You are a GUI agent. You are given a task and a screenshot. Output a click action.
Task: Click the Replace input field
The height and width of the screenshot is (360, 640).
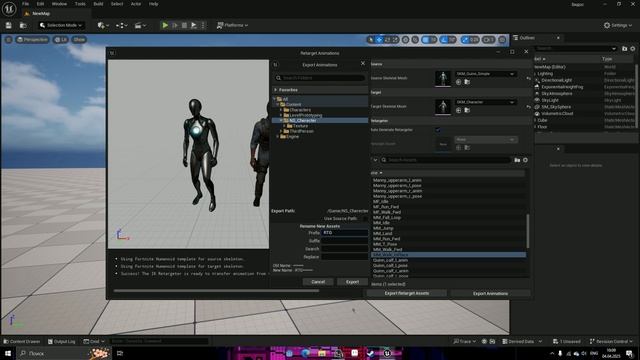click(344, 257)
